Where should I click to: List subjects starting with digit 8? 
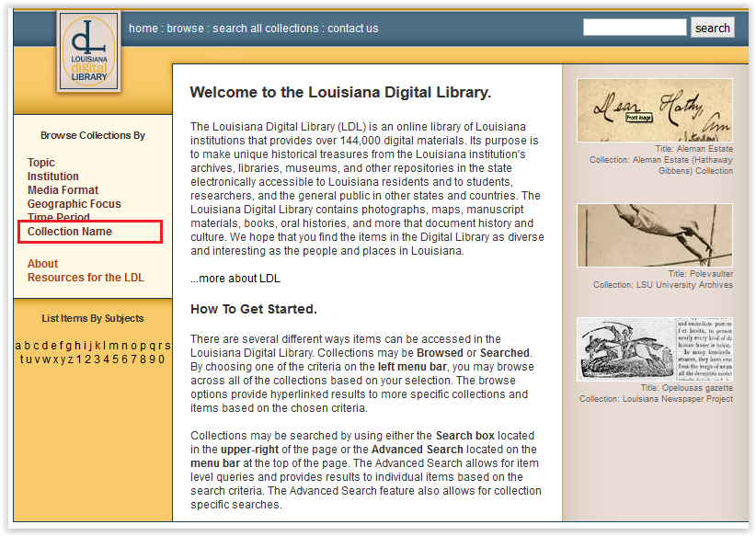(143, 359)
